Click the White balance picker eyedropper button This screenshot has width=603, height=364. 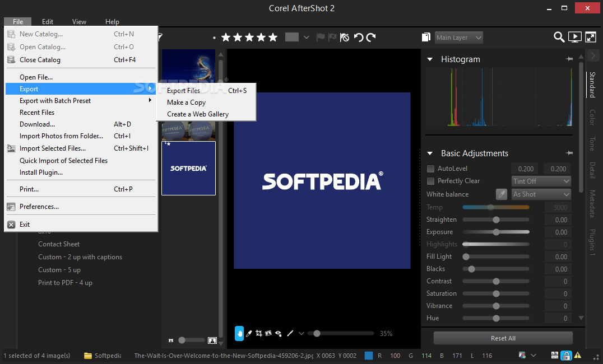pyautogui.click(x=502, y=194)
